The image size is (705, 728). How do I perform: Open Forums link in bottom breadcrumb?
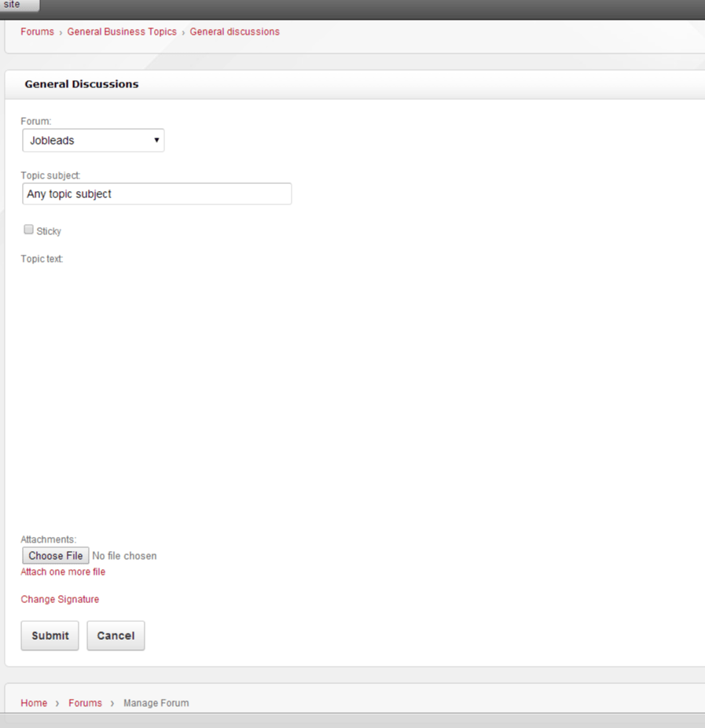point(85,704)
